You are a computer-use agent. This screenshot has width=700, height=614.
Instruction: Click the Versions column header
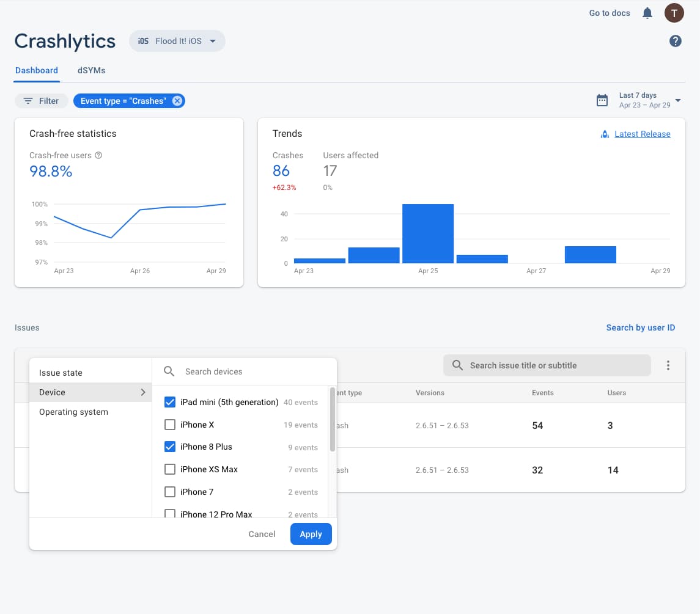429,393
